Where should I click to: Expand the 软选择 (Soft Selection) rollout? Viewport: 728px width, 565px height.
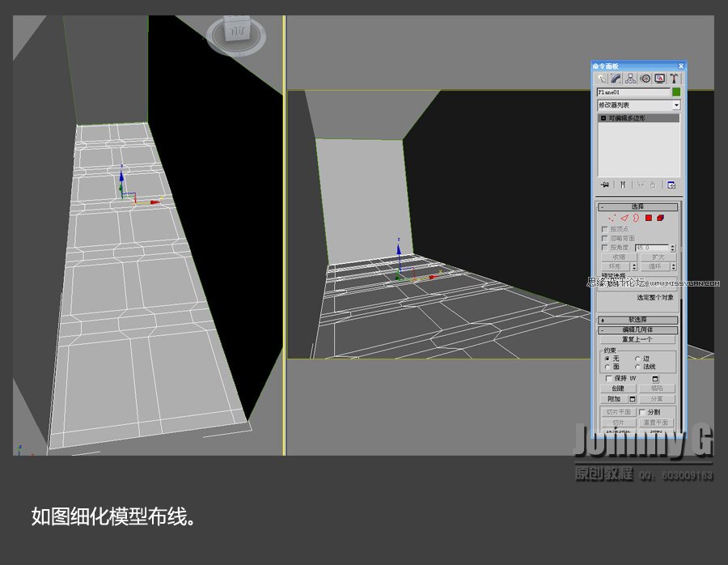[x=637, y=319]
